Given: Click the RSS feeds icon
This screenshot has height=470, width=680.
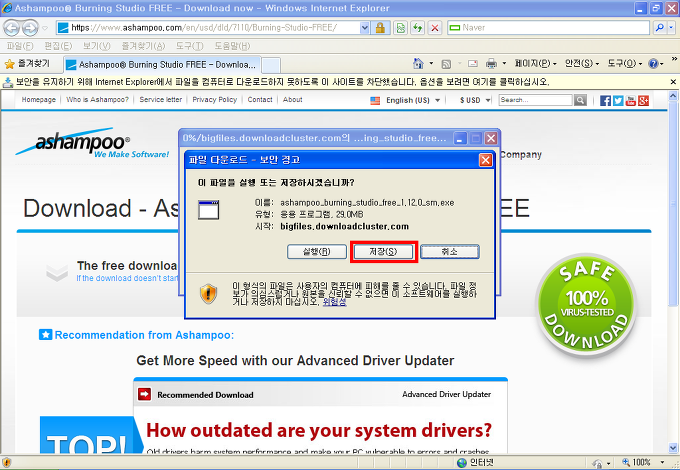Looking at the screenshot, I should (446, 64).
